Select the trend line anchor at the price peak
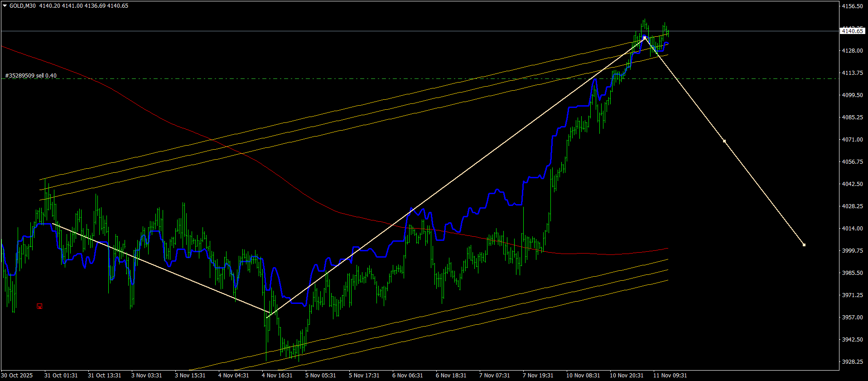The height and width of the screenshot is (381, 868). (645, 38)
